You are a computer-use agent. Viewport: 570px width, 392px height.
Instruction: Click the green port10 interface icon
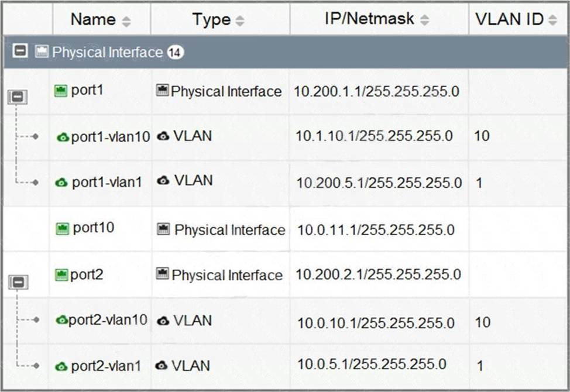(x=63, y=228)
